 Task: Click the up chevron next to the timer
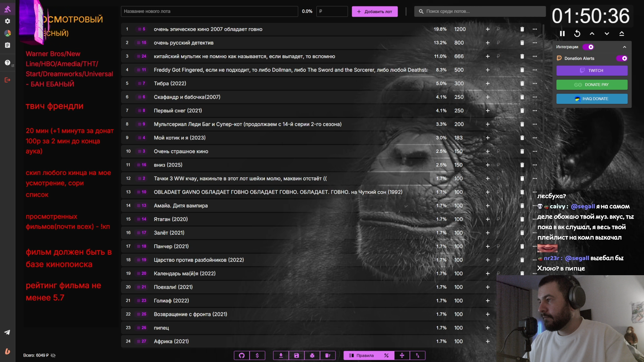click(x=592, y=34)
